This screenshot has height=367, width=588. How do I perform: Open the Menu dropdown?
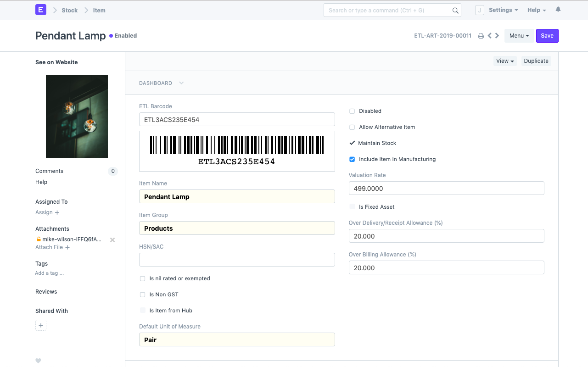click(x=519, y=36)
